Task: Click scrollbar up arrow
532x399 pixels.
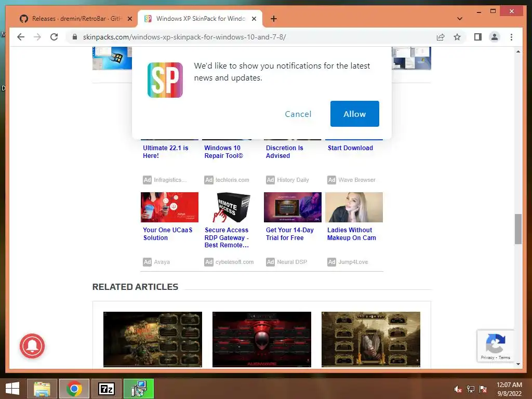Action: (518, 51)
